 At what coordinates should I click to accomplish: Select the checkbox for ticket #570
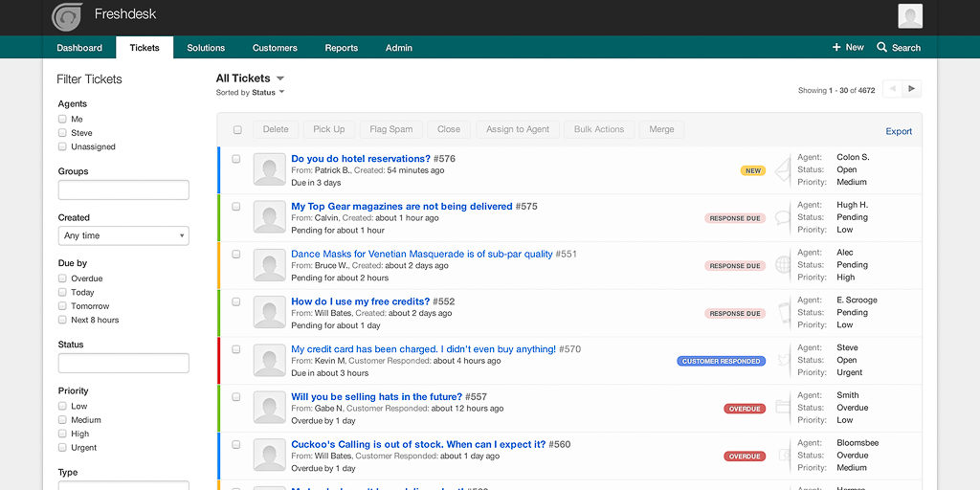coord(236,349)
